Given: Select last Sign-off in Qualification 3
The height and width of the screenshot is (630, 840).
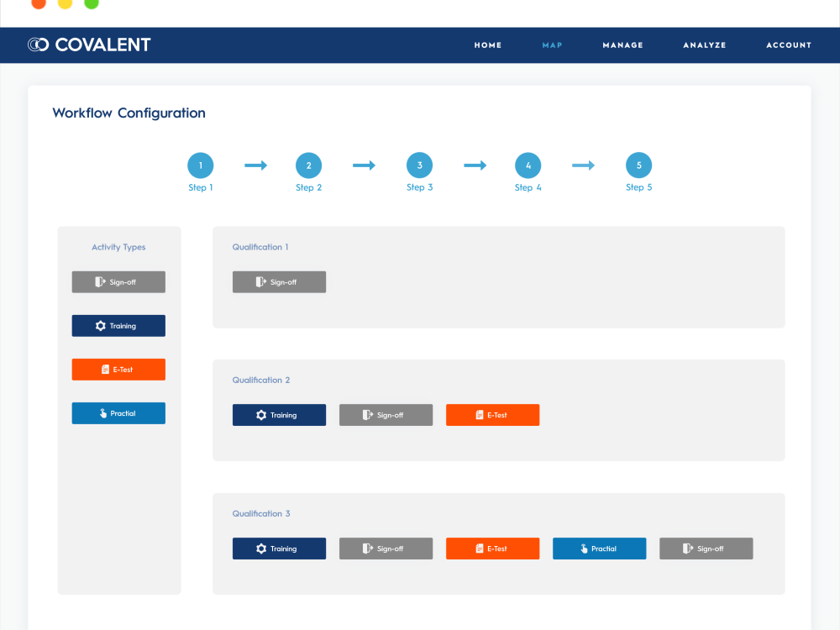Looking at the screenshot, I should (706, 549).
